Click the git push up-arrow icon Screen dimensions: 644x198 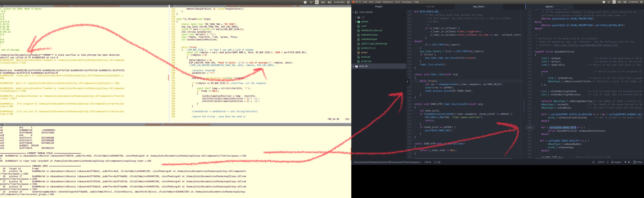point(629,162)
